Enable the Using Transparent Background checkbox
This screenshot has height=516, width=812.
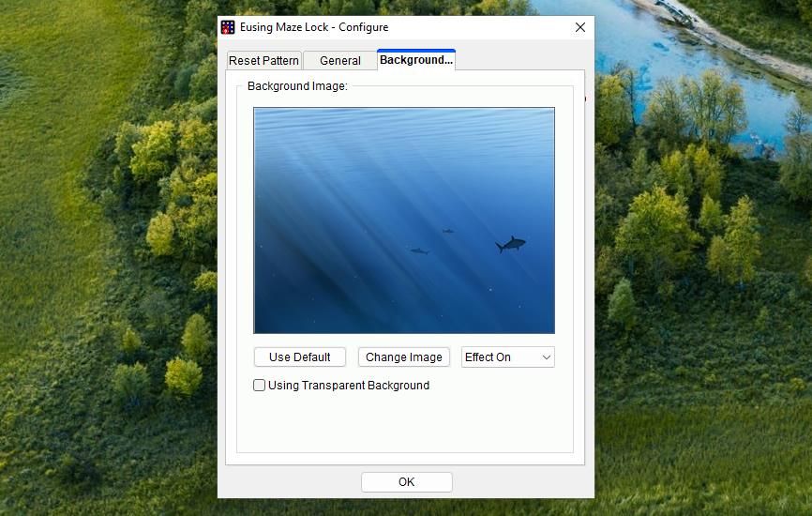tap(260, 386)
